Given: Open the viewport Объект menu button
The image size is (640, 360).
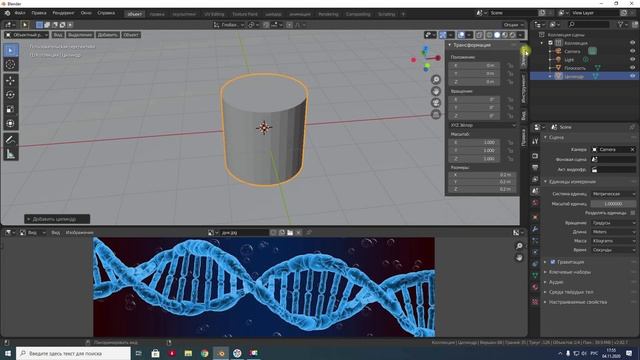Looking at the screenshot, I should (131, 35).
